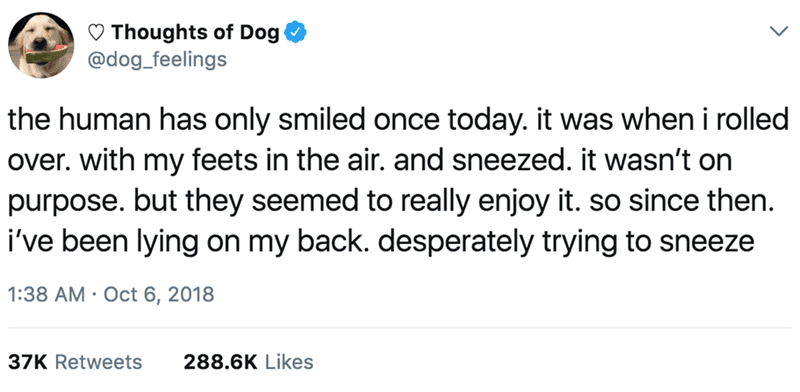Expand the tweet options chevron menu
Screen dimensions: 800x392
(778, 32)
